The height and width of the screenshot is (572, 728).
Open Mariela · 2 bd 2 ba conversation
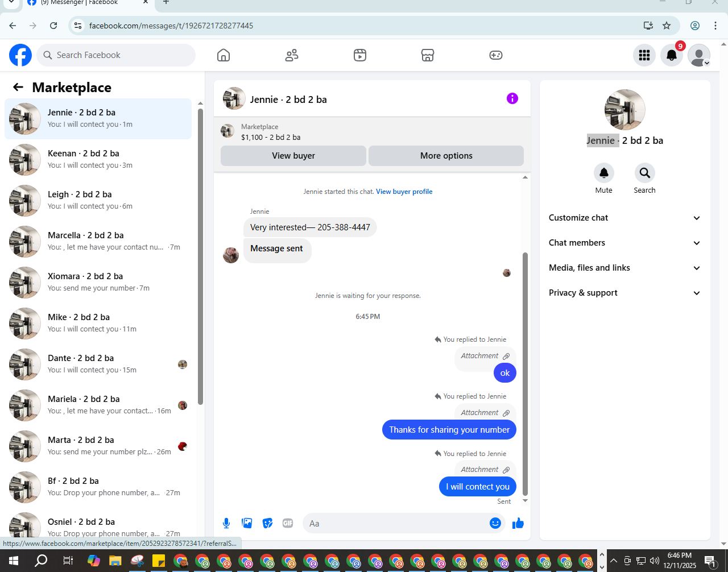(98, 405)
